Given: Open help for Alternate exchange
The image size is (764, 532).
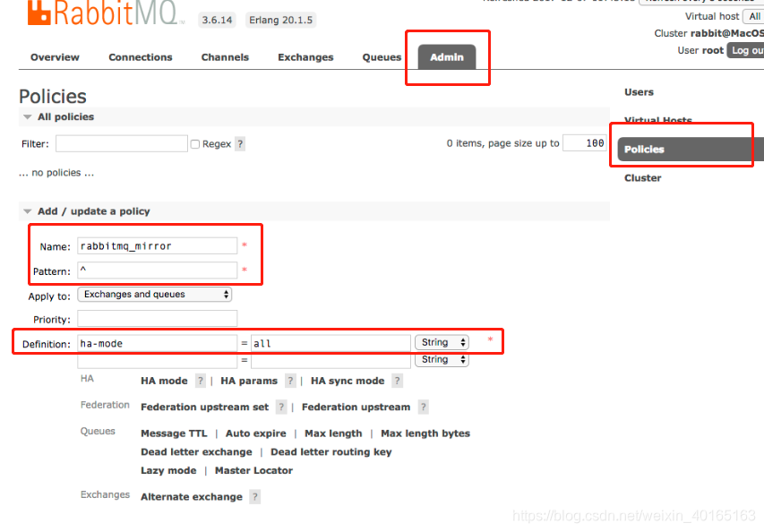Looking at the screenshot, I should [x=253, y=495].
